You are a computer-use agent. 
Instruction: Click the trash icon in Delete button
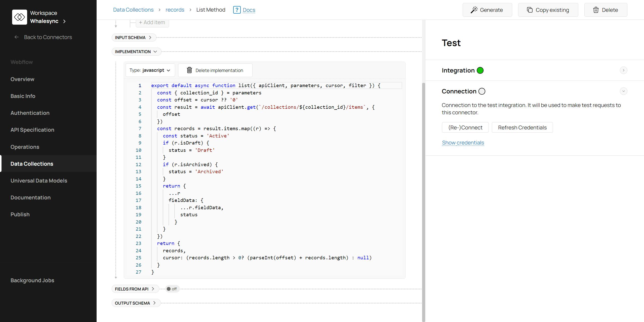pos(596,10)
